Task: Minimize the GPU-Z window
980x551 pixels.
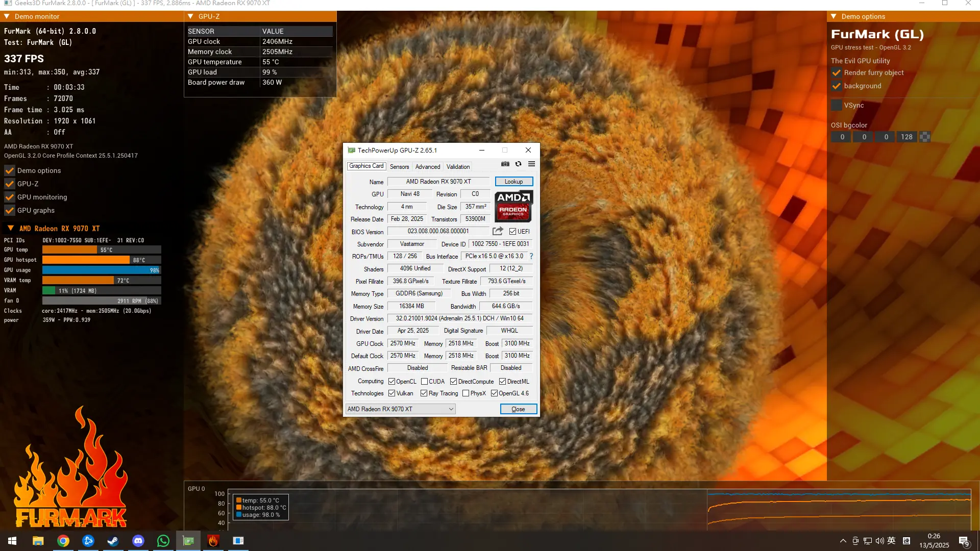Action: point(481,150)
